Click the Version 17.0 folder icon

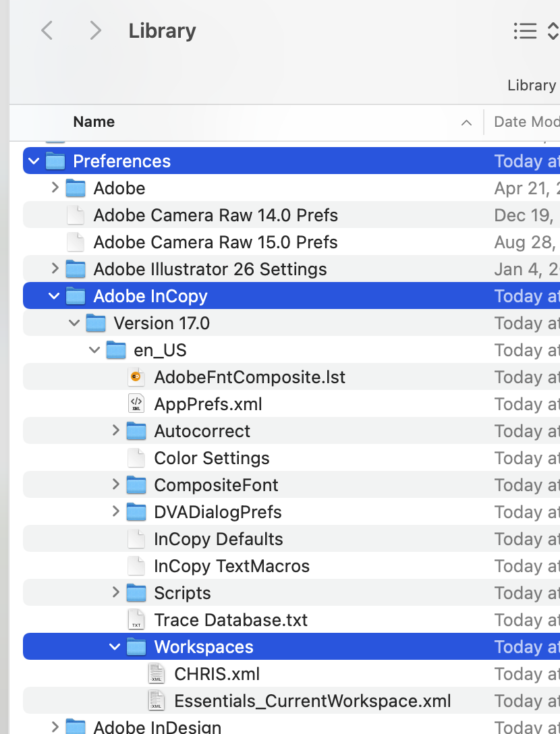click(x=96, y=323)
